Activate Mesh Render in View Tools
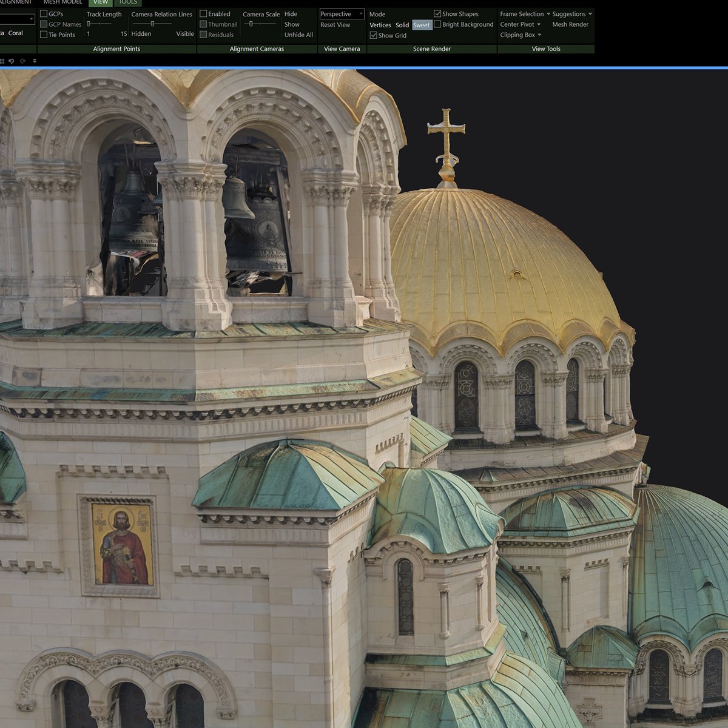The width and height of the screenshot is (728, 728). point(569,24)
